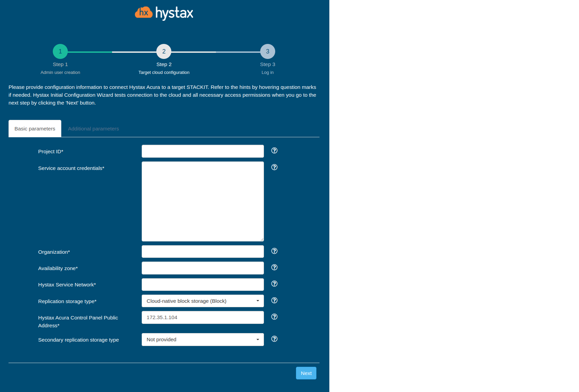Click the 'Availability zone*' label
579x392 pixels.
pos(58,268)
